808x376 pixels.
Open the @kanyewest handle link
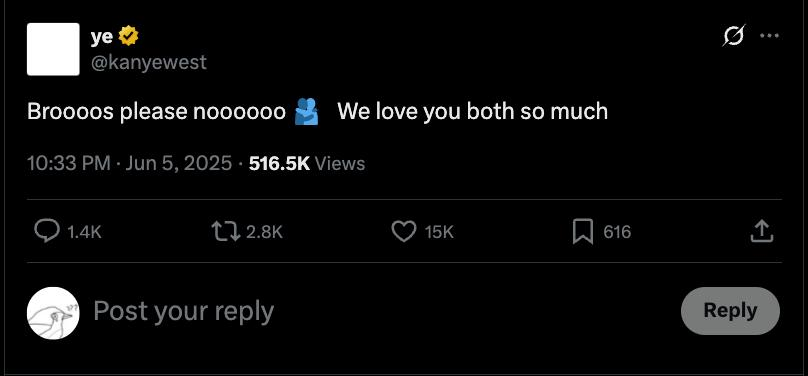148,62
